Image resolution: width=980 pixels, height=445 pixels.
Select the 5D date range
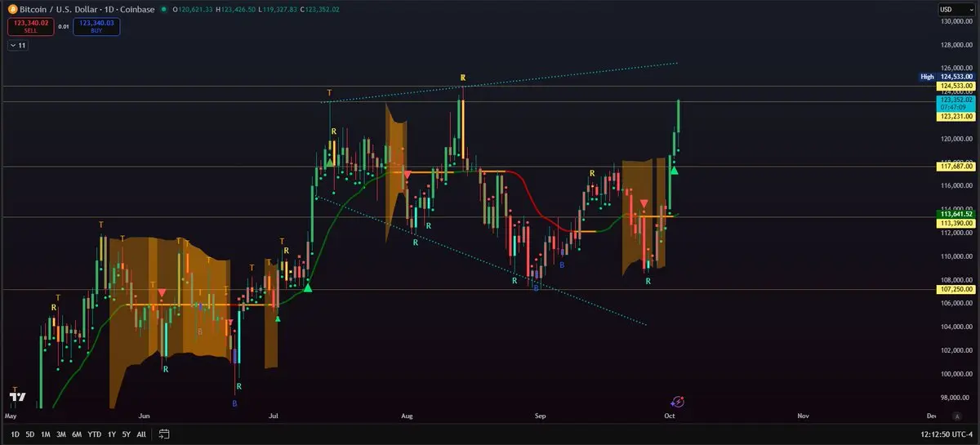[30, 434]
